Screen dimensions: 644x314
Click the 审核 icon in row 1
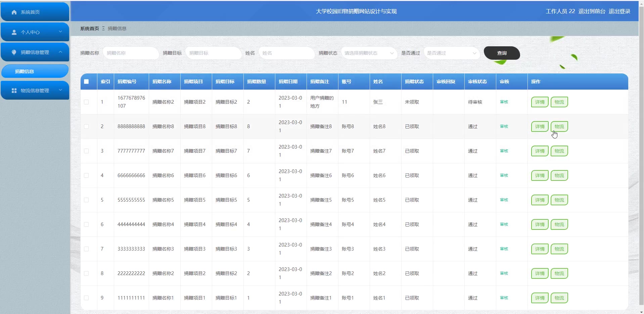pyautogui.click(x=504, y=102)
